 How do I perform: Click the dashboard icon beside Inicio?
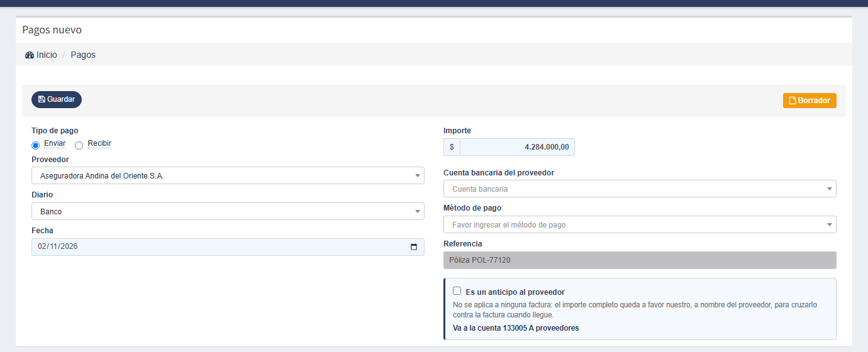point(30,55)
